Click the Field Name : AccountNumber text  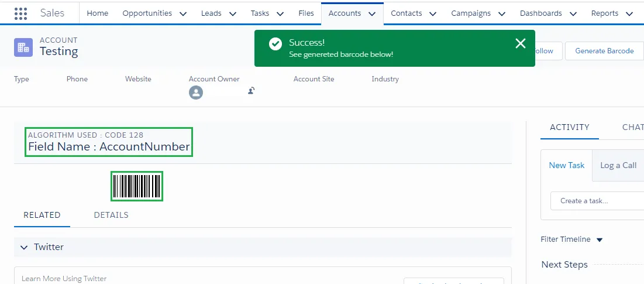pos(109,147)
